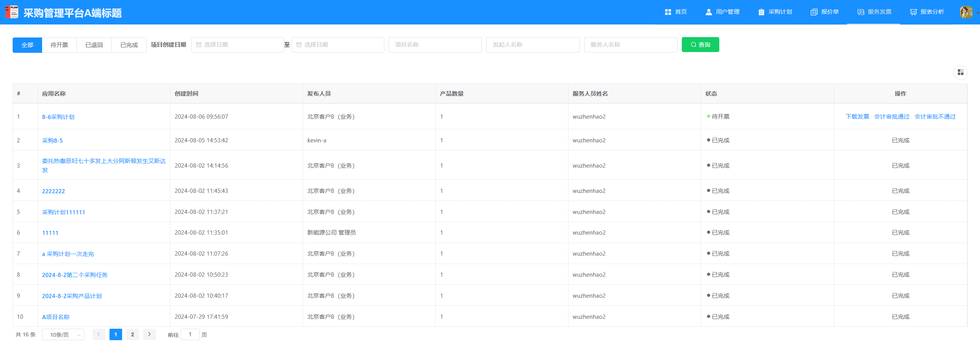The image size is (980, 362).
Task: Select the 已退回 status filter
Action: [x=94, y=45]
